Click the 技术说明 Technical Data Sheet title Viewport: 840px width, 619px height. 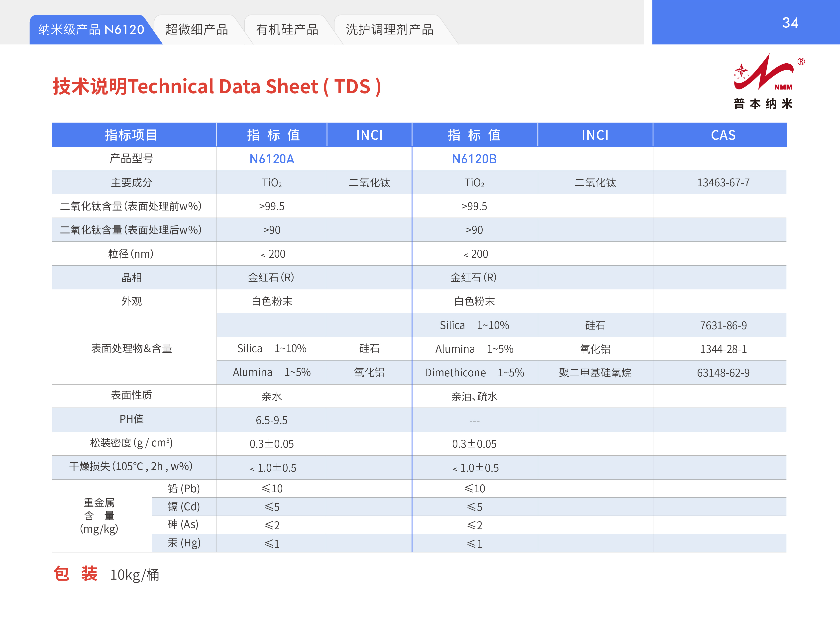(x=216, y=87)
